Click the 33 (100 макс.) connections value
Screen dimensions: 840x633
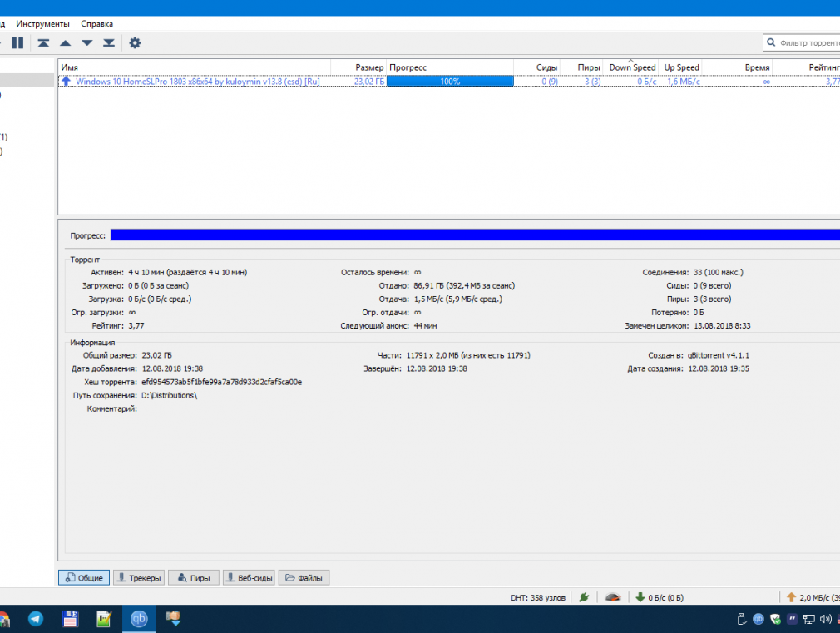click(719, 272)
